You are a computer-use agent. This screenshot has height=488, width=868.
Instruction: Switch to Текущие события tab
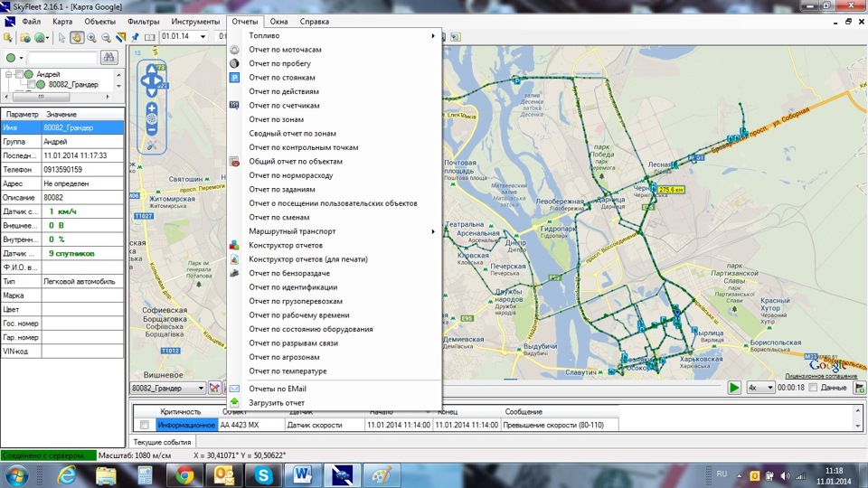162,442
